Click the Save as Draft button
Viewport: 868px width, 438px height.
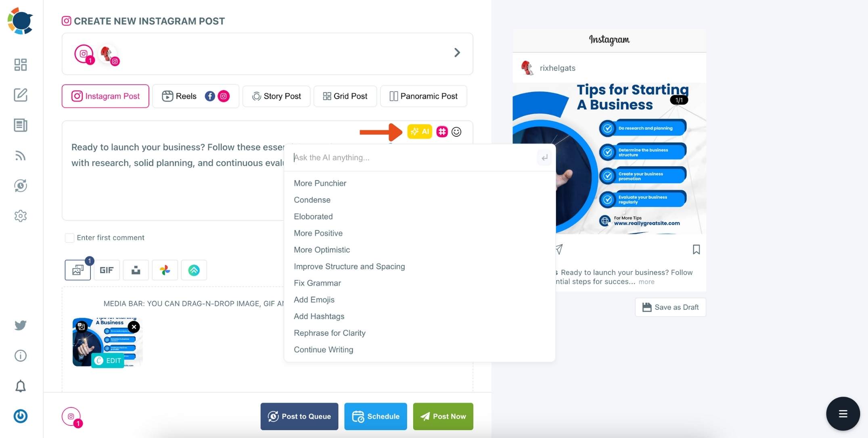pyautogui.click(x=669, y=307)
